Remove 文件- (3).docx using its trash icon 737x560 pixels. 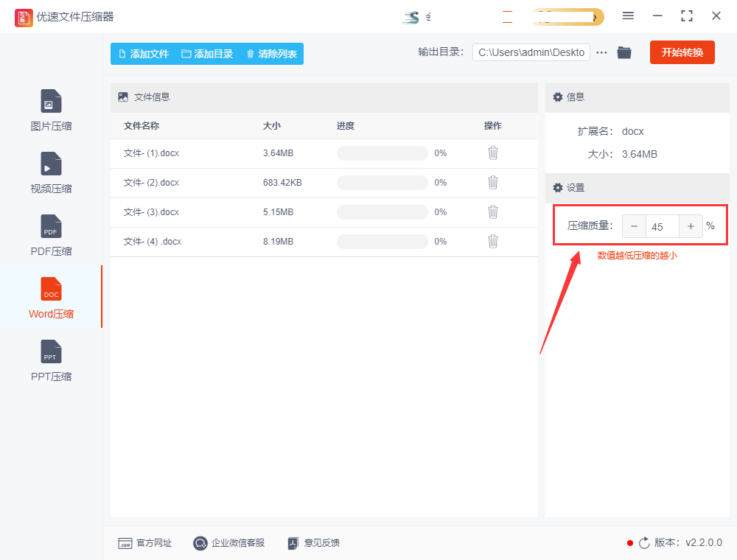492,212
